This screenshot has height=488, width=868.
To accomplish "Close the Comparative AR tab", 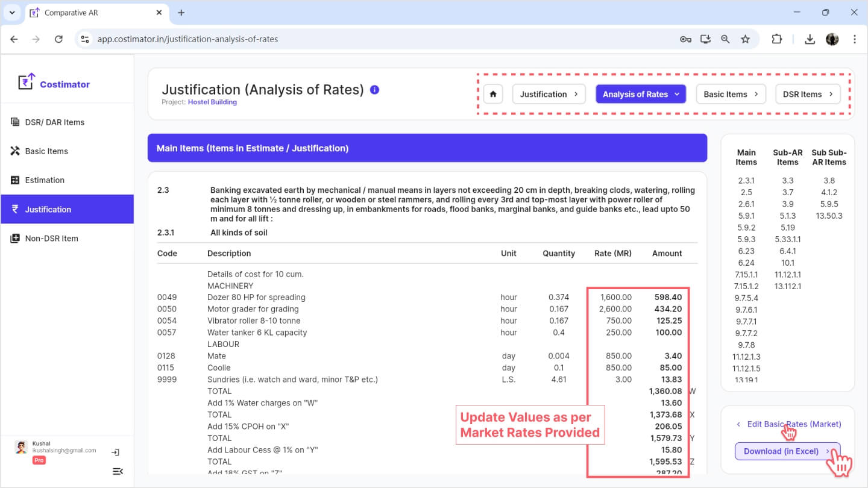I will click(x=159, y=13).
